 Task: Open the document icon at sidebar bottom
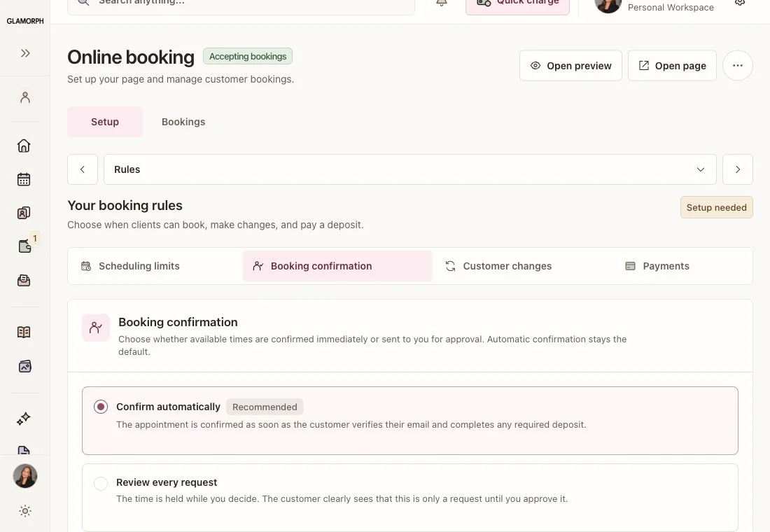(24, 450)
